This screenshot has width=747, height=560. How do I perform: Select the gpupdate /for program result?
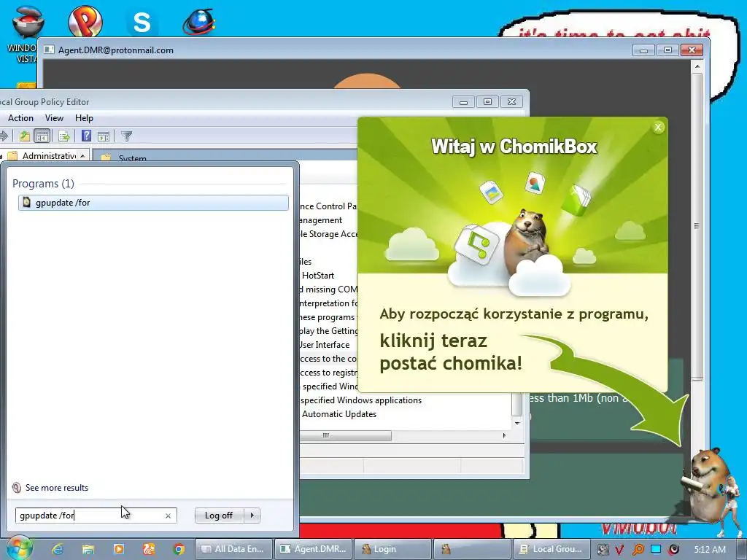click(153, 203)
